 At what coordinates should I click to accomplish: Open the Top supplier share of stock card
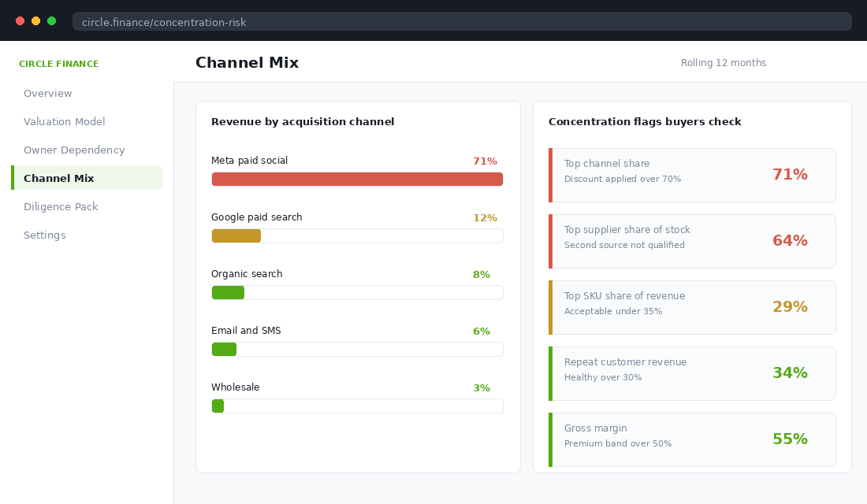692,242
